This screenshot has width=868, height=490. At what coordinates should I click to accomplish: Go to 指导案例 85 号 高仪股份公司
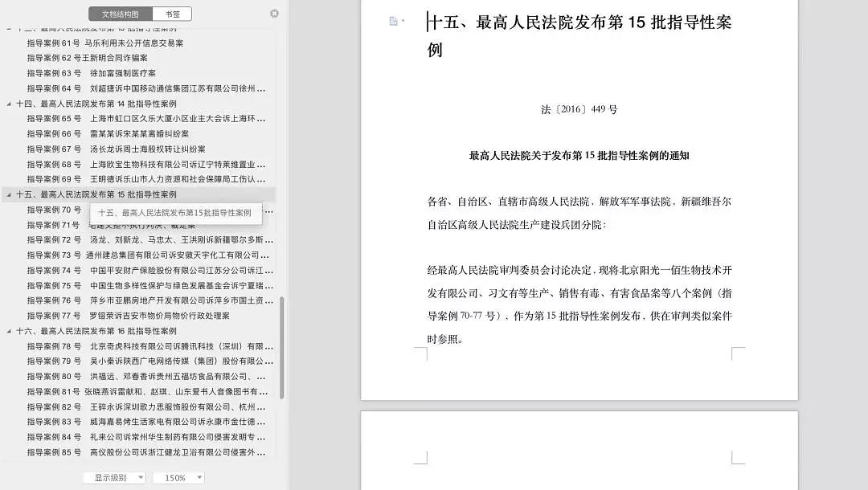coord(146,452)
